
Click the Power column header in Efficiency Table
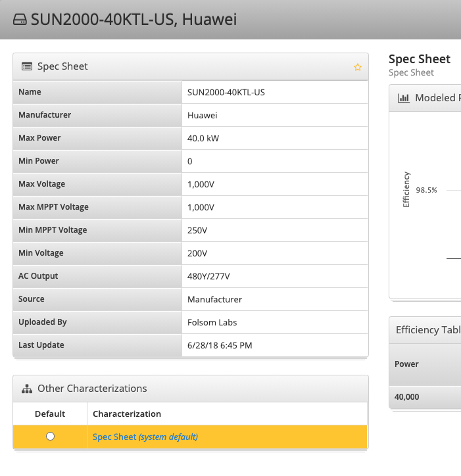point(406,364)
